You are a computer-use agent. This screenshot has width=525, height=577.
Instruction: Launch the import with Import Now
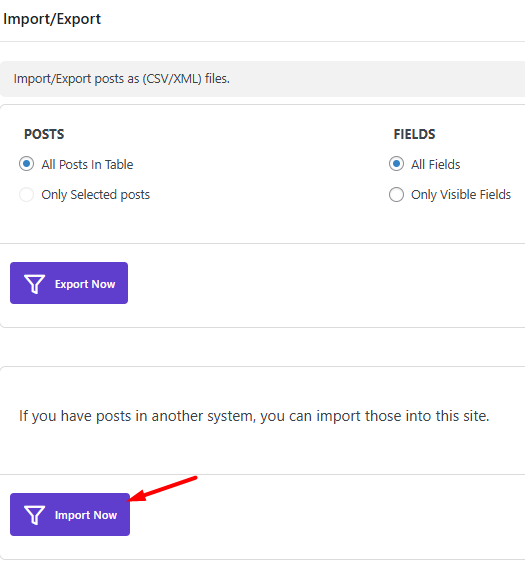pos(70,514)
